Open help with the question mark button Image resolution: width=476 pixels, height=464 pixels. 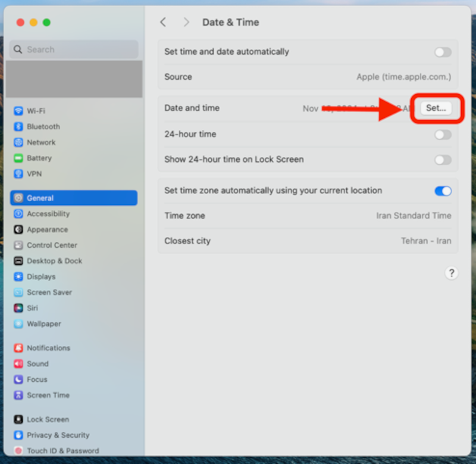tap(451, 273)
